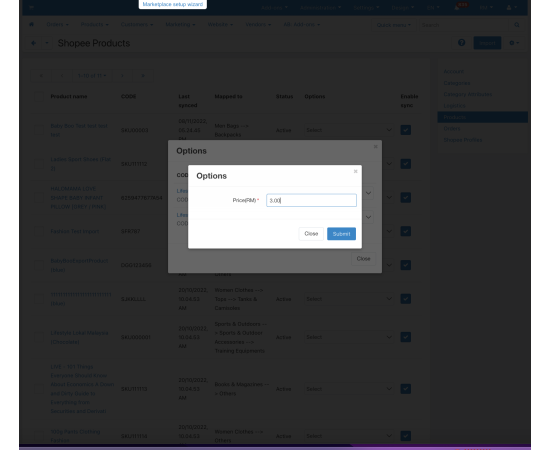Check the select-all products checkbox in header
The height and width of the screenshot is (450, 550).
39,96
